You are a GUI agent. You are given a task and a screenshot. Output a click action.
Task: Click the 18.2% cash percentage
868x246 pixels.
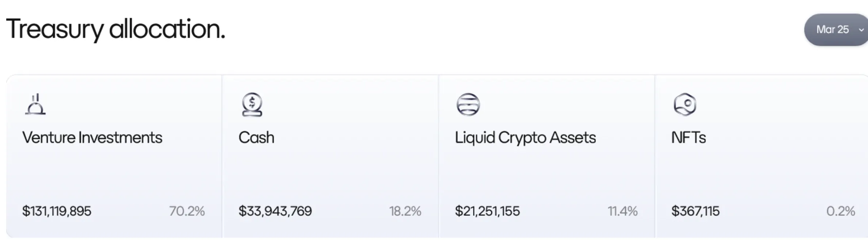405,211
